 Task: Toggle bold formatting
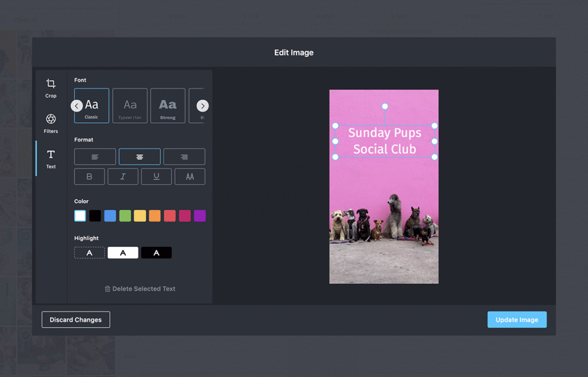[89, 177]
